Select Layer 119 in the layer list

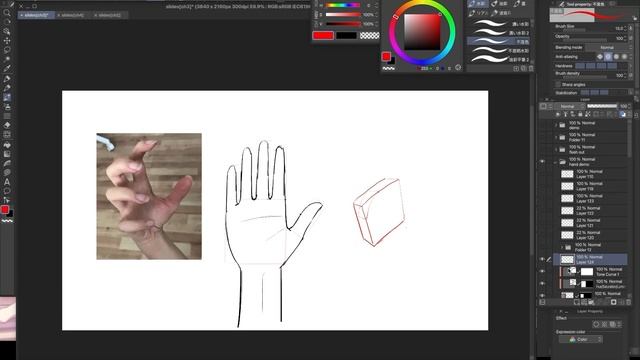[594, 186]
